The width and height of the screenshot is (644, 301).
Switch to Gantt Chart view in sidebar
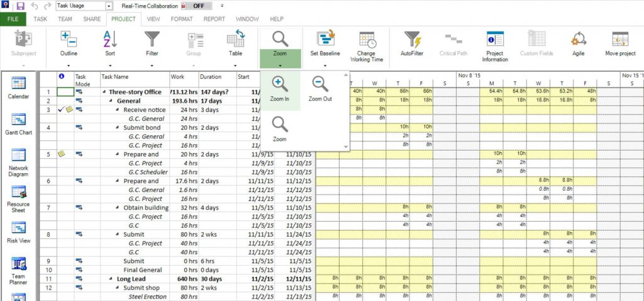(x=18, y=124)
